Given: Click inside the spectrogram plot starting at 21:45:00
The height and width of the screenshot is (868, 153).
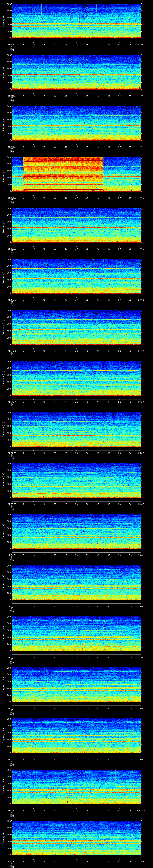Looking at the screenshot, I should [x=77, y=72].
